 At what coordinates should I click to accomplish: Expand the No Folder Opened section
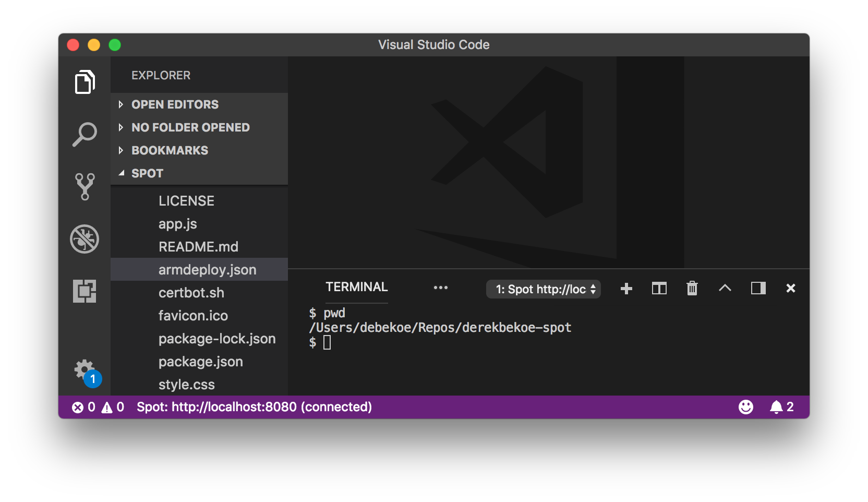pos(199,127)
